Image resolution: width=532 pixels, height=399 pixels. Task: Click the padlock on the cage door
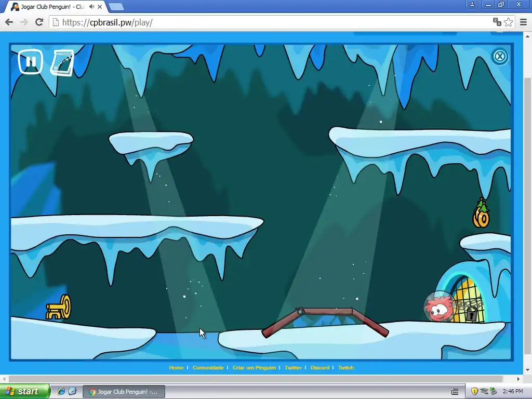coord(471,314)
